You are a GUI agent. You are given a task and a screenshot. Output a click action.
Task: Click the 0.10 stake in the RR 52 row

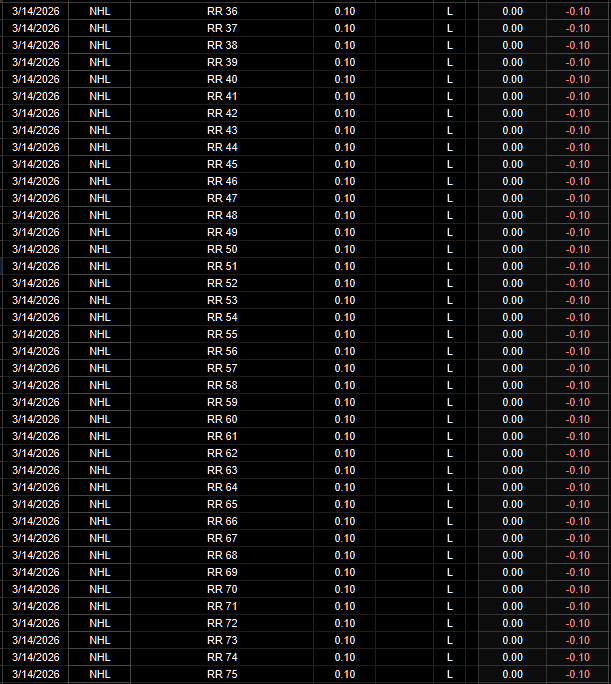click(345, 284)
